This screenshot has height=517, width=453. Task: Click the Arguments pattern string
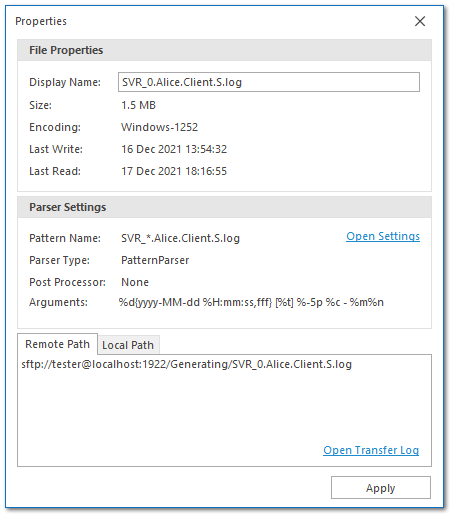[x=251, y=302]
